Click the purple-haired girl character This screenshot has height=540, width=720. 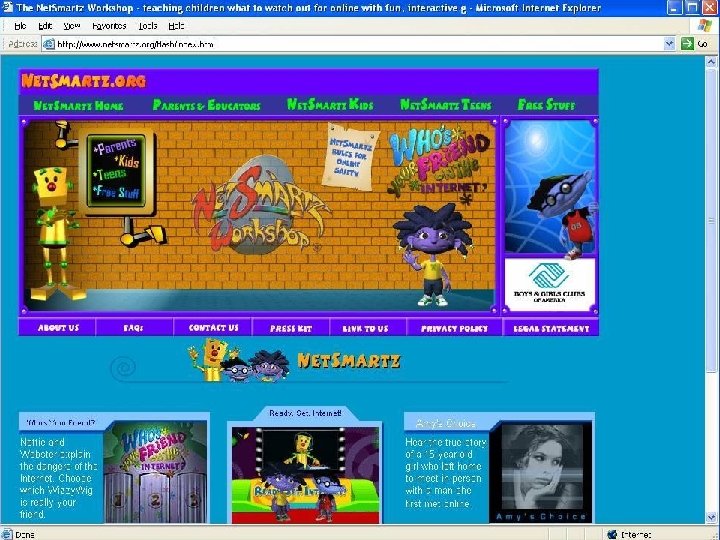point(434,255)
